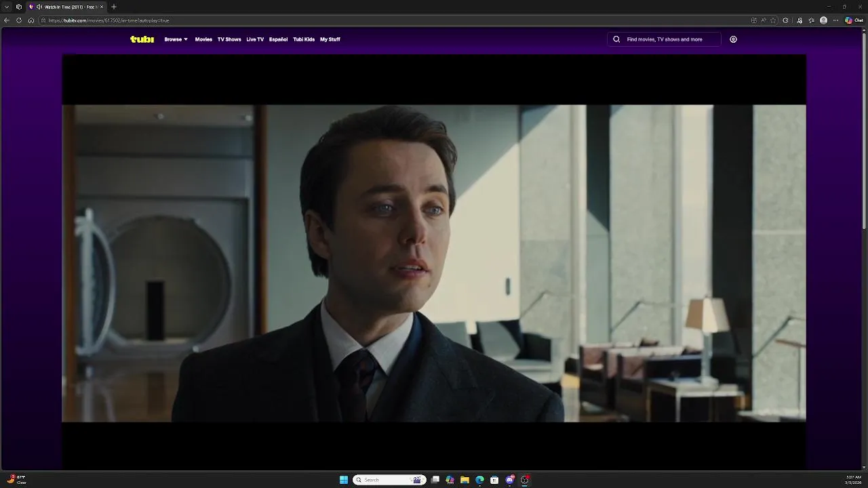The width and height of the screenshot is (868, 488).
Task: Select the Watch In Time (2011) tab
Action: click(66, 7)
